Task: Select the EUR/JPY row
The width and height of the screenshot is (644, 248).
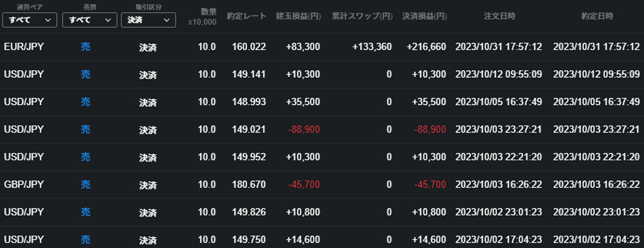Action: click(x=322, y=47)
